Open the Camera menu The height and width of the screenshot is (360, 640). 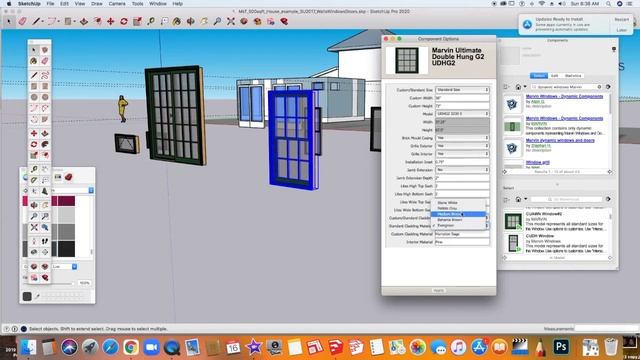117,4
